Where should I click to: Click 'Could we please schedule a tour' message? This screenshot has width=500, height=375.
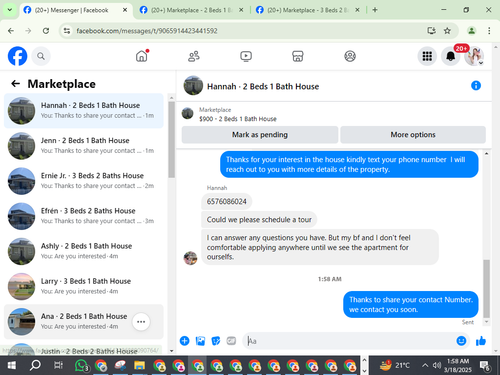(x=259, y=220)
